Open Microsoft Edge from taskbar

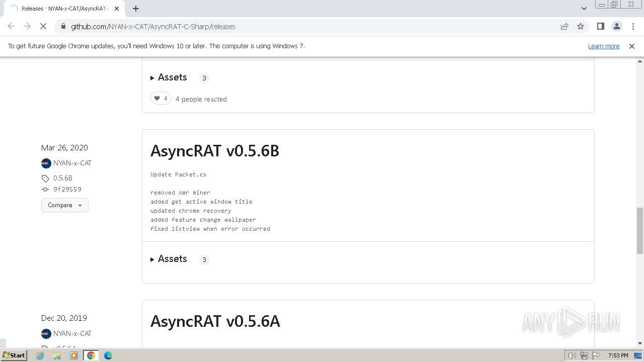(108, 355)
